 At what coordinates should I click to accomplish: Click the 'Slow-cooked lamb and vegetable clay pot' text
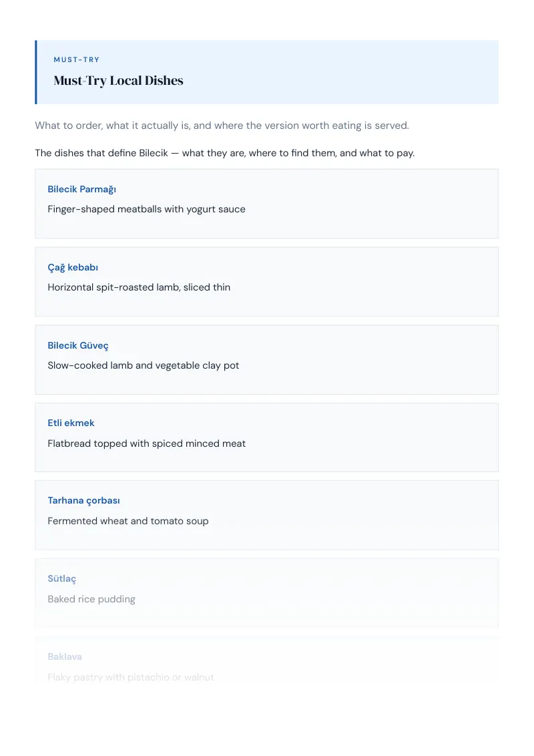[143, 365]
